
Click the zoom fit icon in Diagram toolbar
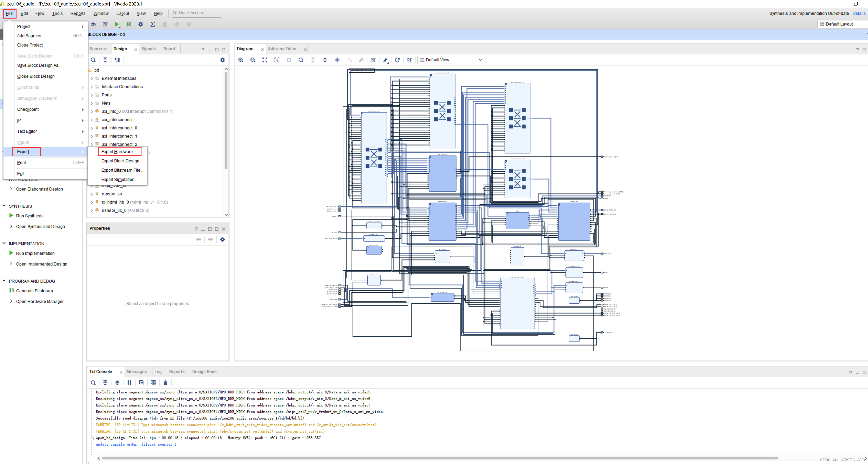click(x=265, y=60)
